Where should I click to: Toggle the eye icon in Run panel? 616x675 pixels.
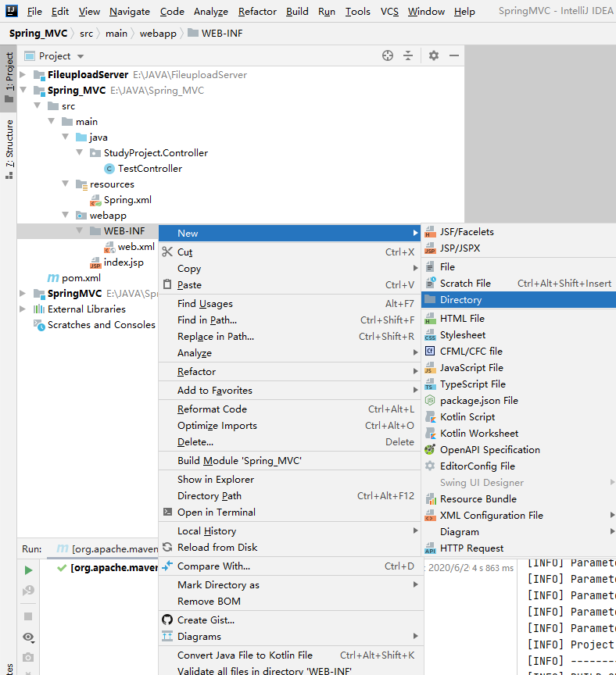coord(28,637)
